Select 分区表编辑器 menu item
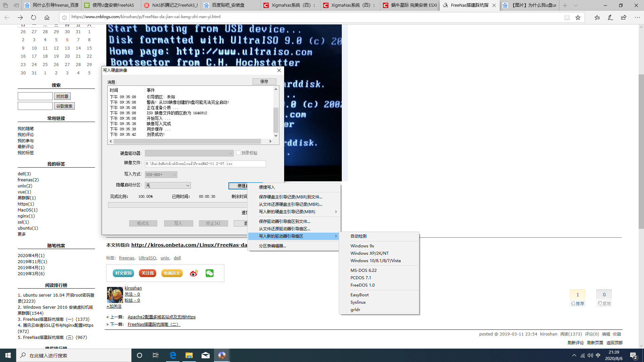Viewport: 644px width, 362px height. (x=294, y=246)
